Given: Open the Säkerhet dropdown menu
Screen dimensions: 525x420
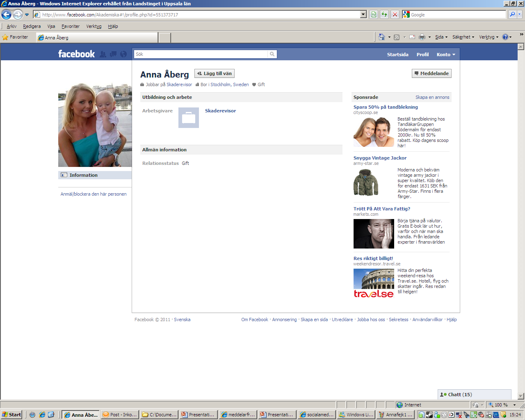Looking at the screenshot, I should (463, 37).
